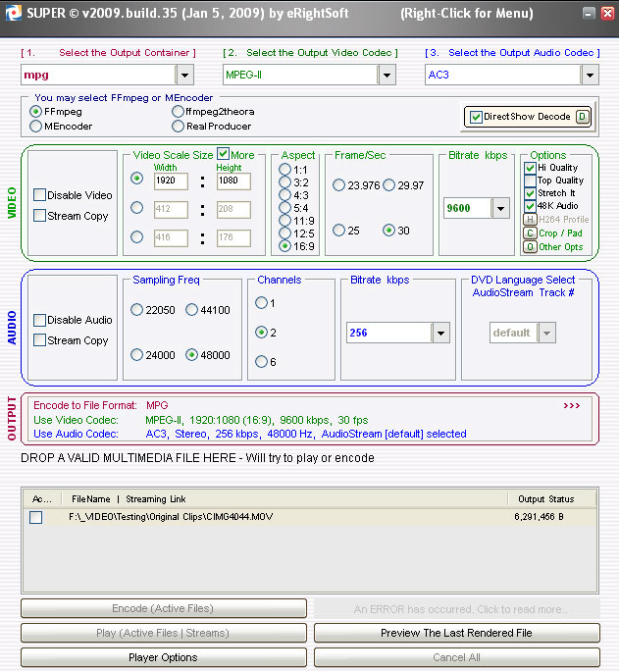Image resolution: width=619 pixels, height=672 pixels.
Task: Choose 6 audio channels
Action: pyautogui.click(x=261, y=362)
